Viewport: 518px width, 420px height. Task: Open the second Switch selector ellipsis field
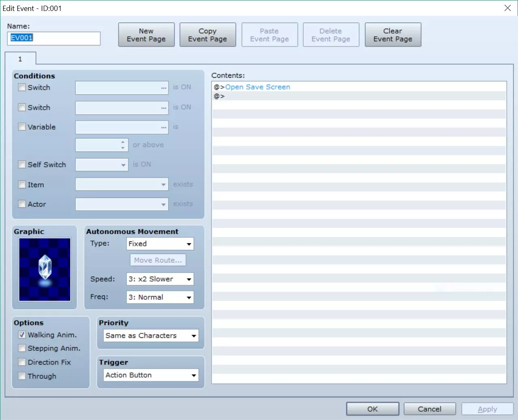tap(122, 108)
